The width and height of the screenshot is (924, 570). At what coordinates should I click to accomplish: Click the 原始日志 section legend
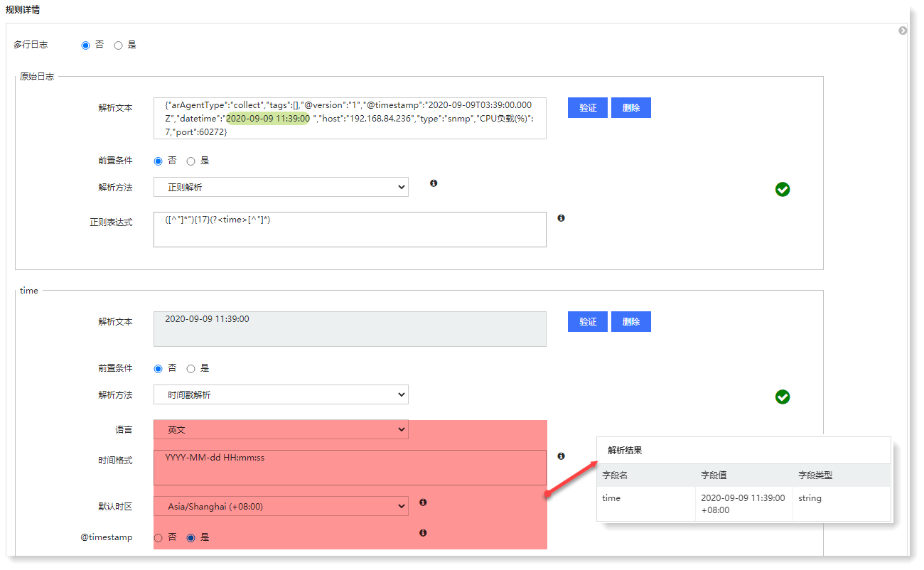tap(37, 76)
